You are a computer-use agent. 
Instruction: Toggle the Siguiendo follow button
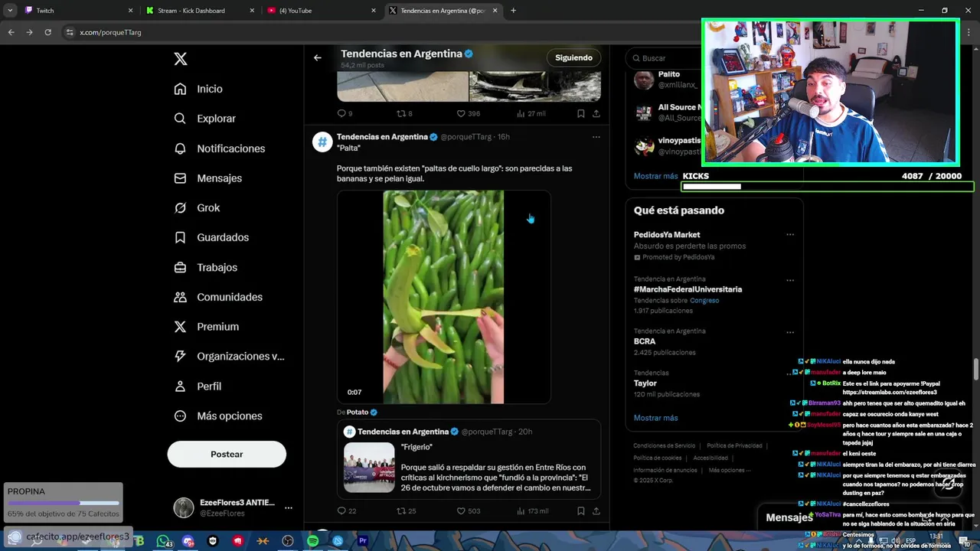click(573, 57)
